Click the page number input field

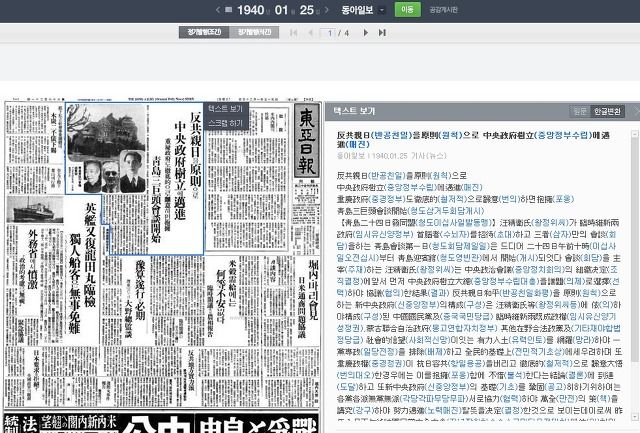click(x=329, y=33)
